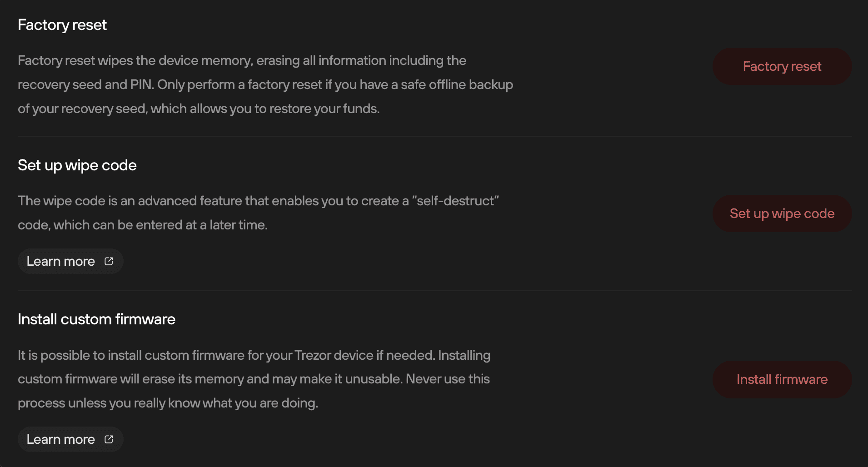Viewport: 868px width, 467px height.
Task: Click the Install firmware button
Action: [x=782, y=379]
